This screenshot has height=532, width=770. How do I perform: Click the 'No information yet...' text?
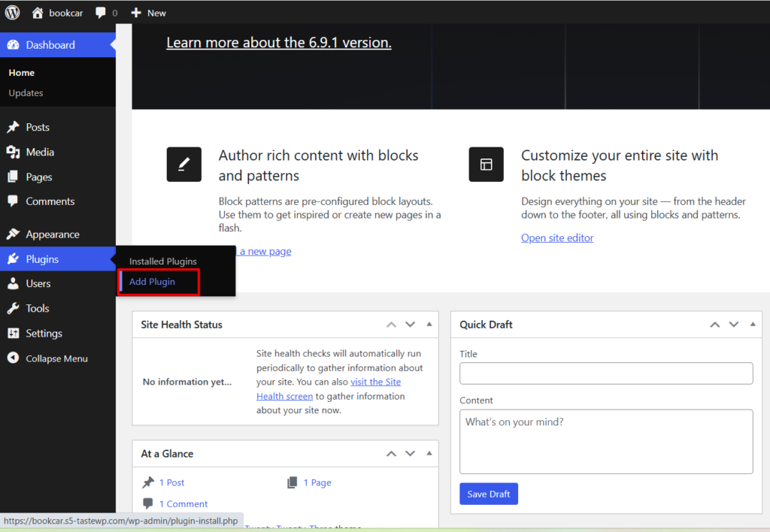coord(187,382)
